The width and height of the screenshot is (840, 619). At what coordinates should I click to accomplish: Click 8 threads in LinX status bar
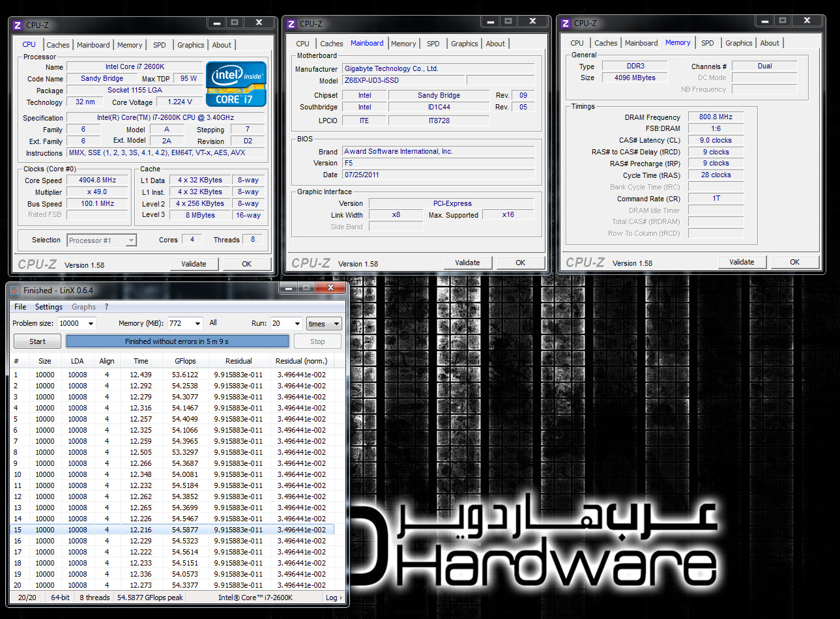(x=94, y=597)
